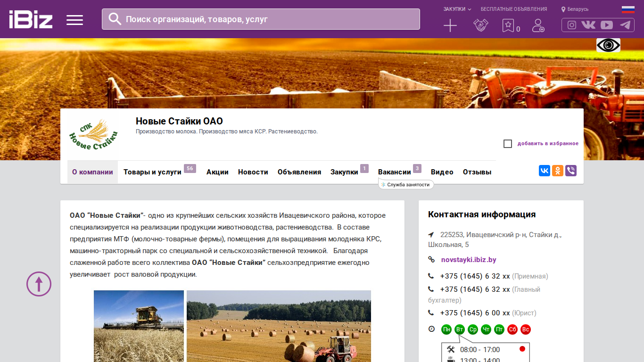
Task: Reveal the Юрист phone number
Action: (475, 313)
